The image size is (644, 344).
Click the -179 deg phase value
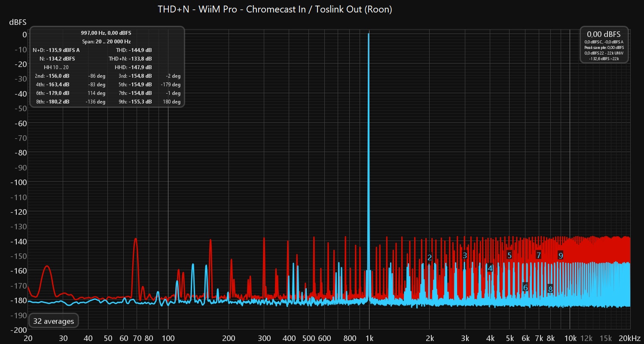[x=171, y=85]
